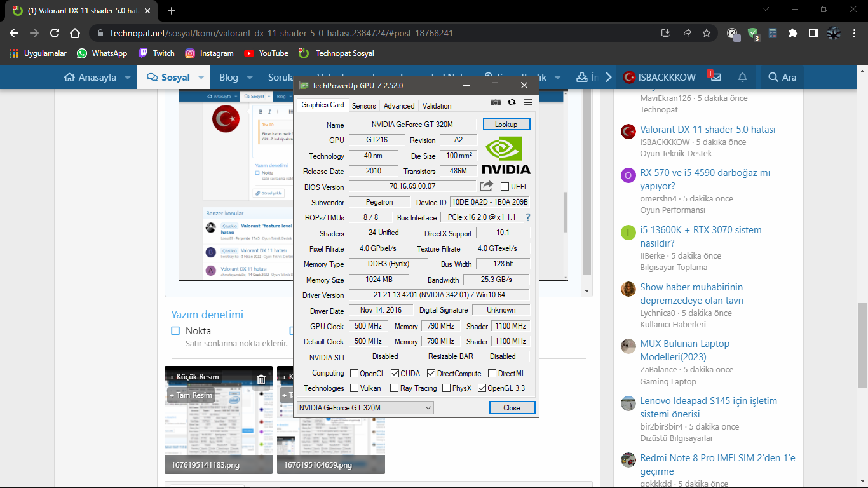Expand the Sosyal dropdown arrow
Image resolution: width=868 pixels, height=488 pixels.
(201, 78)
